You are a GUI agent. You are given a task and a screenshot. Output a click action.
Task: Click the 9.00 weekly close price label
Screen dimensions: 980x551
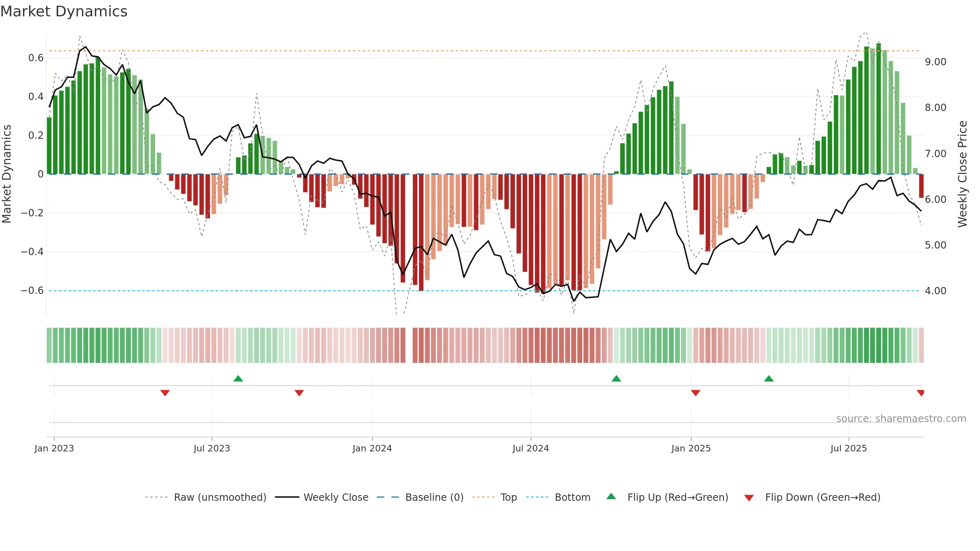[935, 62]
